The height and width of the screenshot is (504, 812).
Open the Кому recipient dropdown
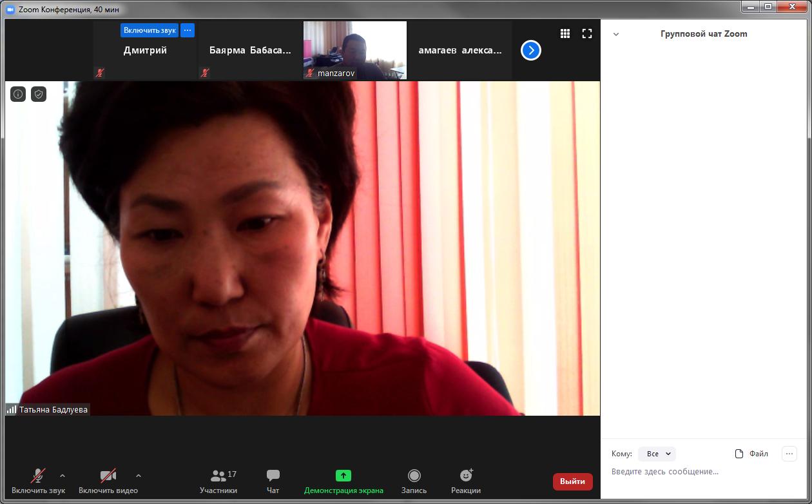[x=657, y=454]
